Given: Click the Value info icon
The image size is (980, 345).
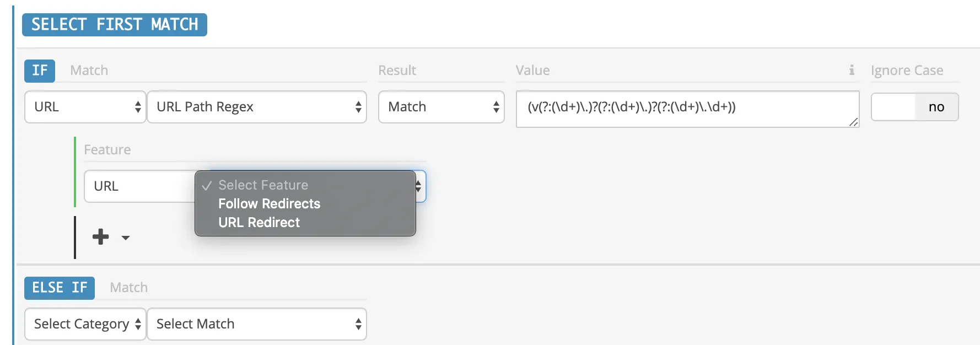Looking at the screenshot, I should point(852,70).
